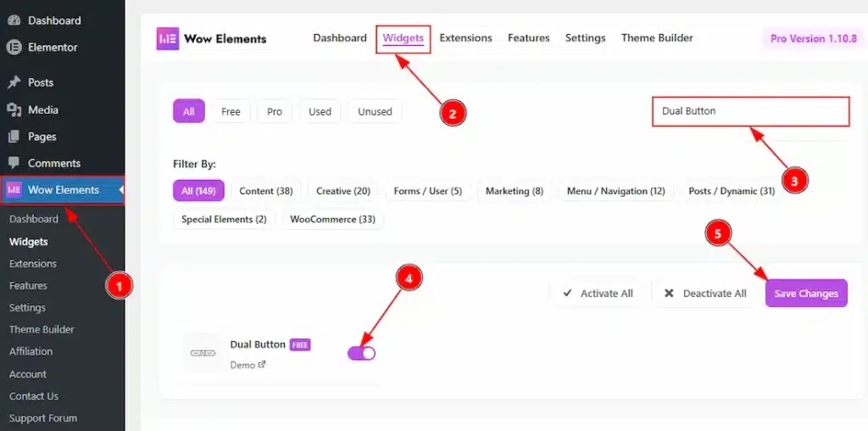
Task: Open Extensions in the sidebar submenu
Action: [33, 264]
